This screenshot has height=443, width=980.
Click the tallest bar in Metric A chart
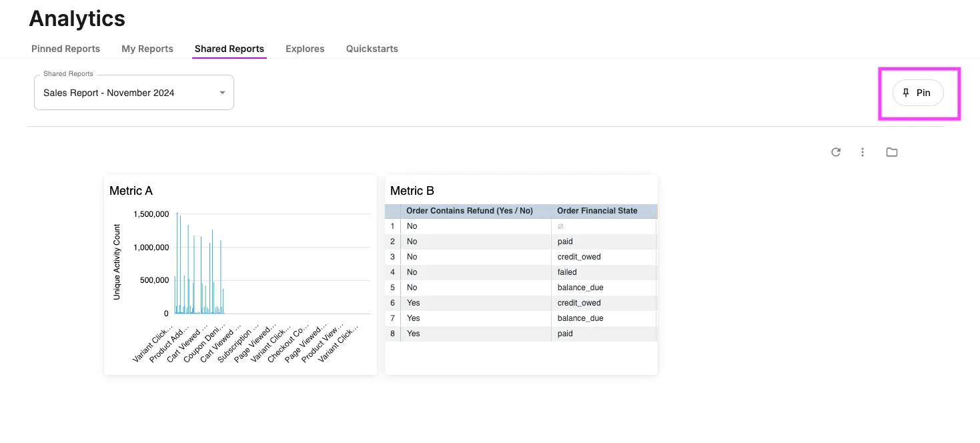tap(177, 263)
